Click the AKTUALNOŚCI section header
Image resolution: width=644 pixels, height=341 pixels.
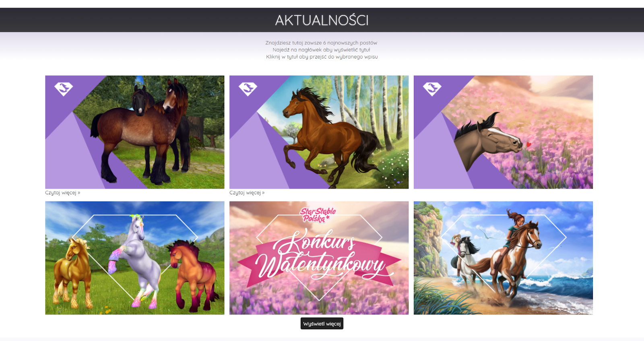(322, 20)
